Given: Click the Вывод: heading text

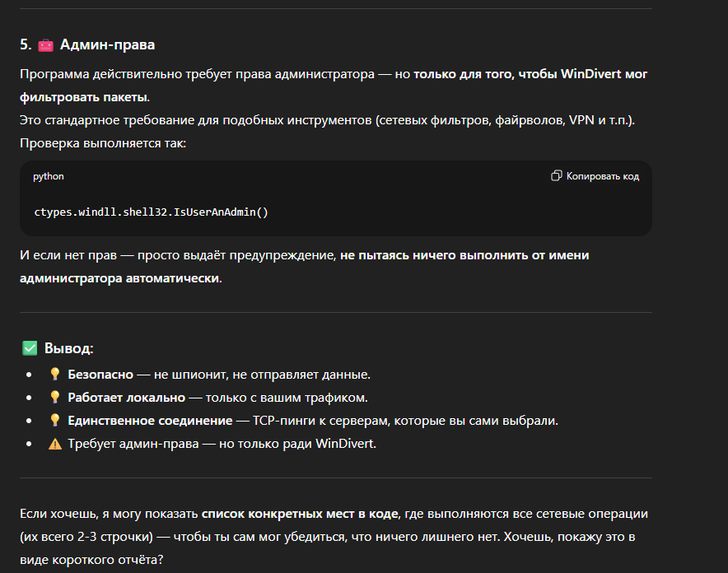Looking at the screenshot, I should pyautogui.click(x=68, y=348).
